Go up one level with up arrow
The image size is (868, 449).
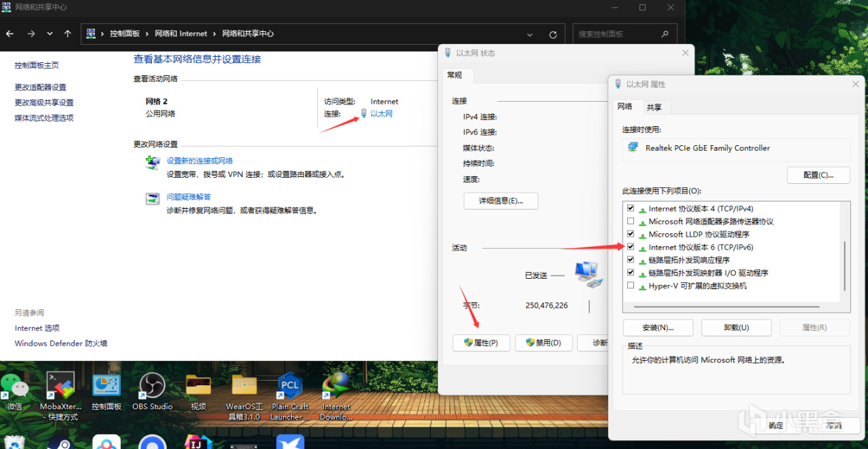pos(67,33)
